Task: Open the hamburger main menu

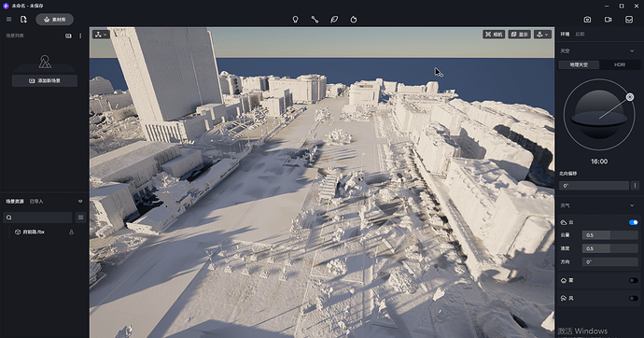Action: tap(8, 20)
